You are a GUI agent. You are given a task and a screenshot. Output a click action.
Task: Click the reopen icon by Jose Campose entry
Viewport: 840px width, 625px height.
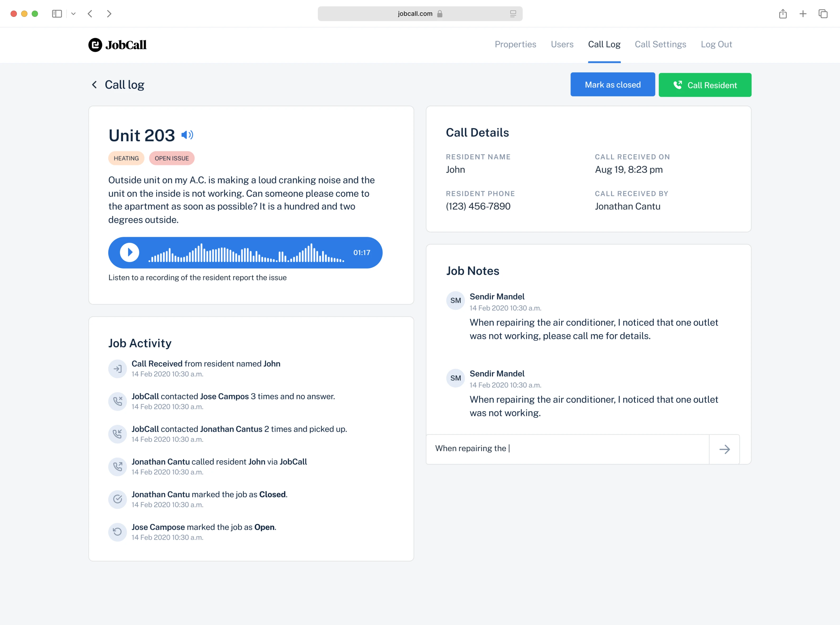click(x=118, y=532)
